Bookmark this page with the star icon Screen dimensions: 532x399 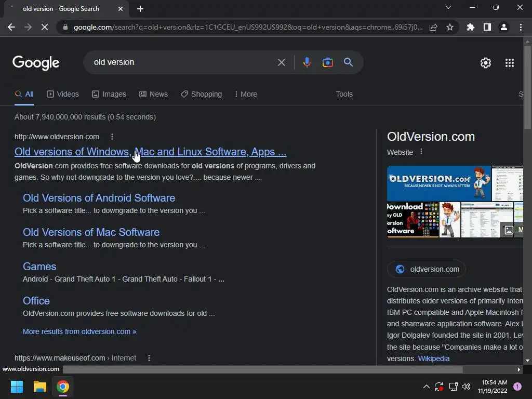pos(449,27)
